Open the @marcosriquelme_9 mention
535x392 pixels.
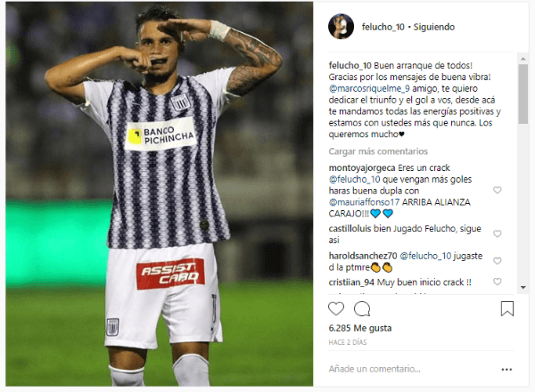tap(369, 88)
